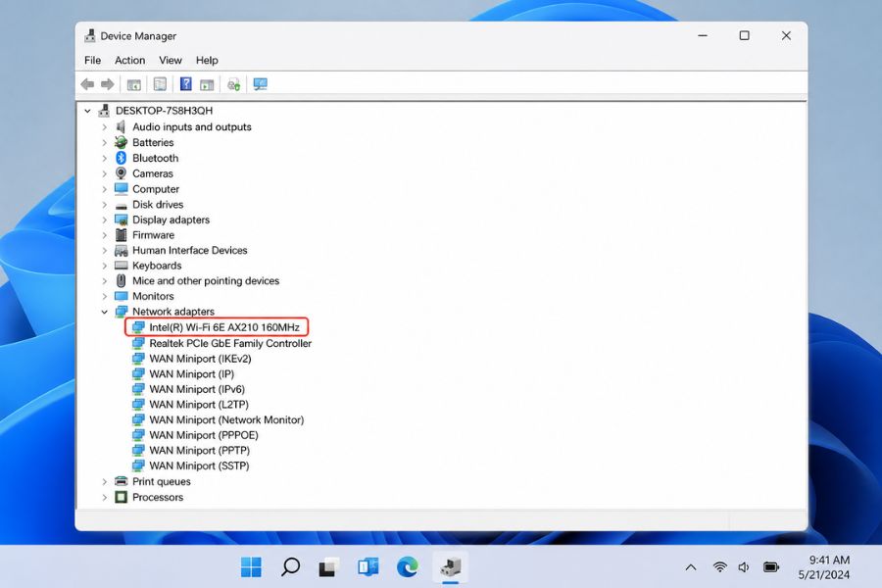Click the Update driver toolbar icon
The image size is (882, 588).
[x=233, y=84]
